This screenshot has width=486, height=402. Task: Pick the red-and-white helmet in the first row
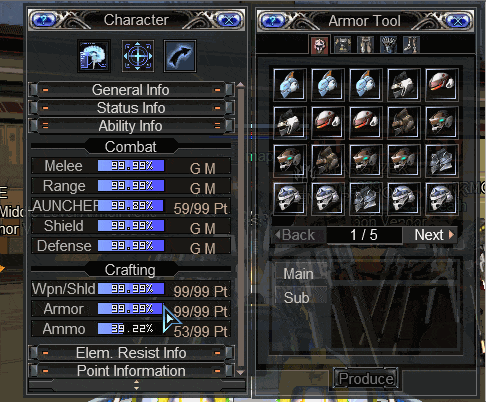pos(442,85)
